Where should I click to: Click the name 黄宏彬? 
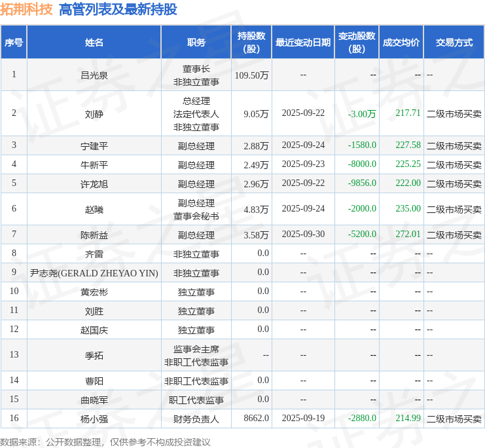(x=94, y=292)
